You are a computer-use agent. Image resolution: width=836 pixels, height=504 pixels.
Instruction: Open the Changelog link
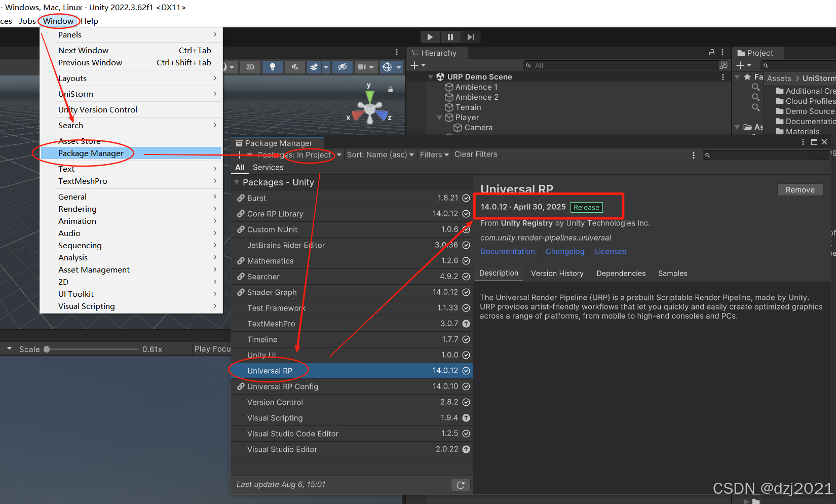[565, 252]
